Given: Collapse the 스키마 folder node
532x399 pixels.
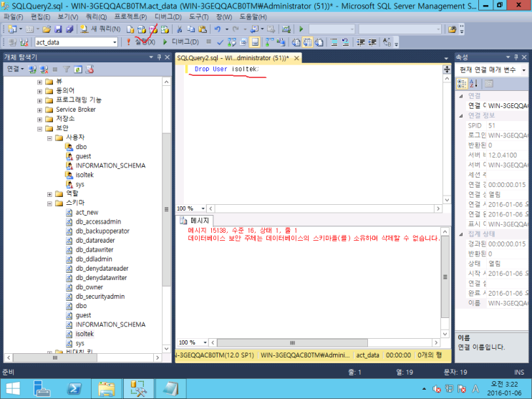Looking at the screenshot, I should click(x=49, y=203).
